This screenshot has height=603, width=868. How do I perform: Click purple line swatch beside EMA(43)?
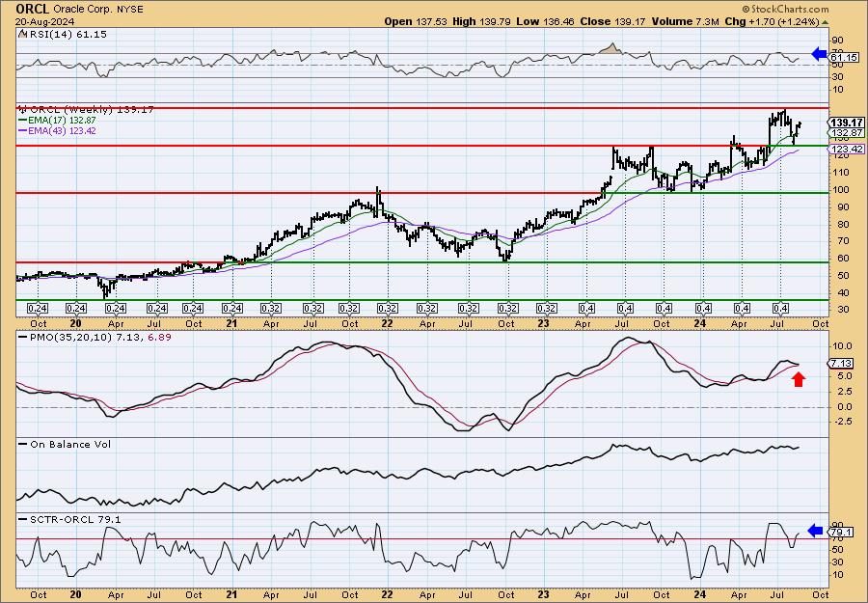click(x=22, y=130)
